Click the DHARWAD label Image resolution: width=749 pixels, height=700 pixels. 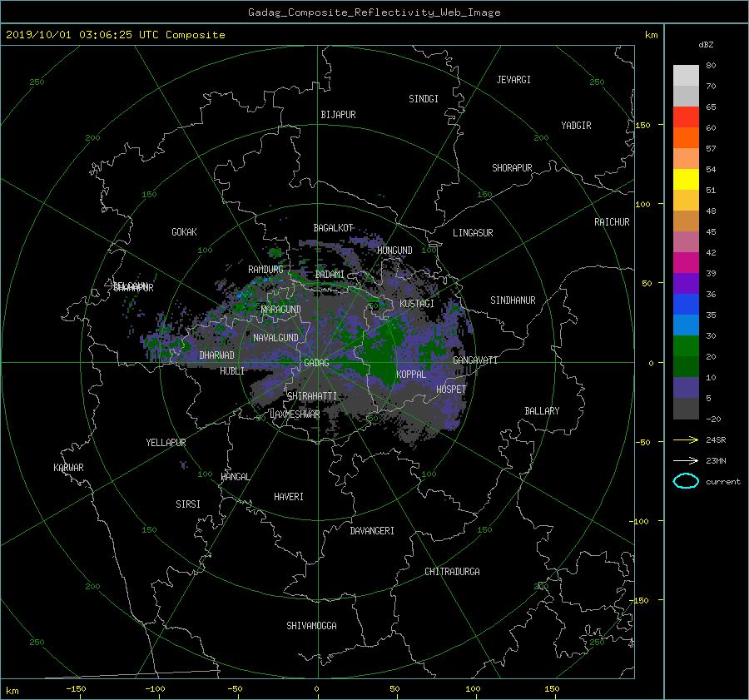click(216, 355)
